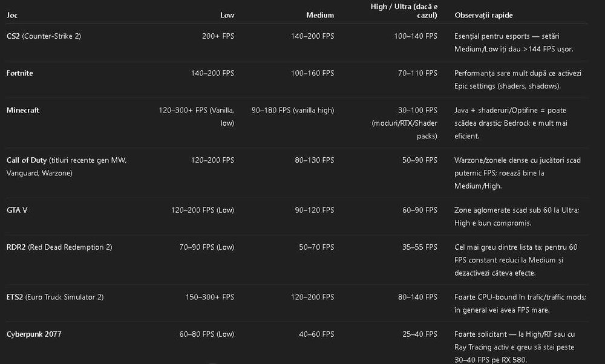Select the Cyberpunk 2077 row title
This screenshot has height=364, width=605.
[x=34, y=334]
